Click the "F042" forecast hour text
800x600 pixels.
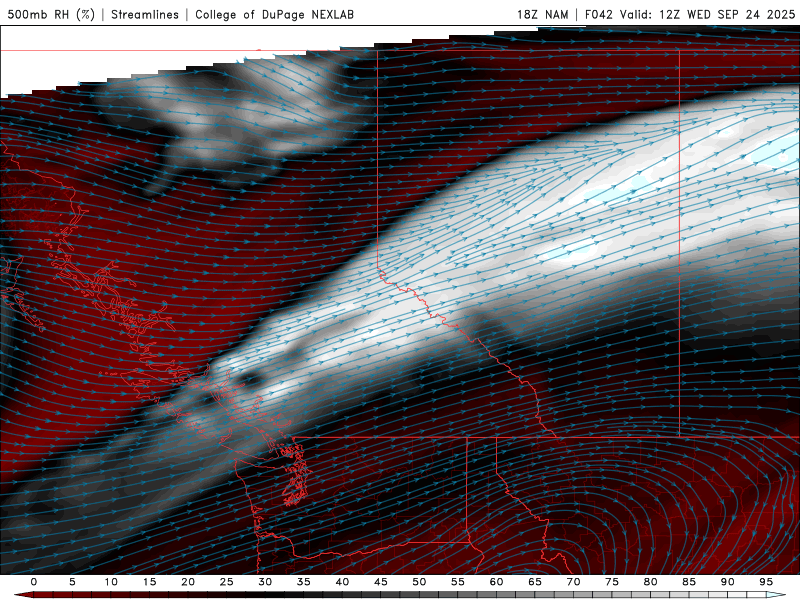(x=598, y=14)
